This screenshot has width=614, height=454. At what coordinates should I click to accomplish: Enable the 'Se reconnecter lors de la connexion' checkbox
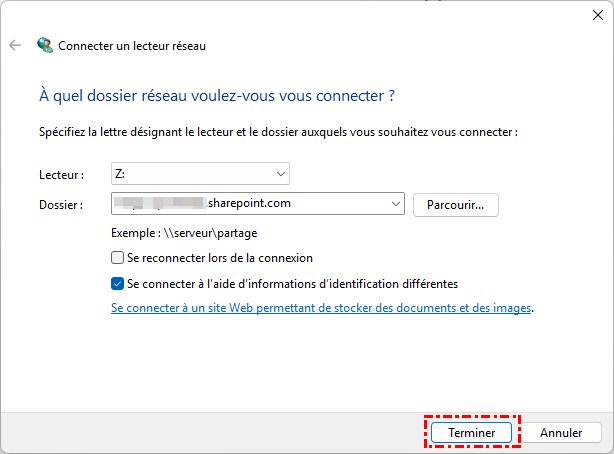pyautogui.click(x=118, y=258)
